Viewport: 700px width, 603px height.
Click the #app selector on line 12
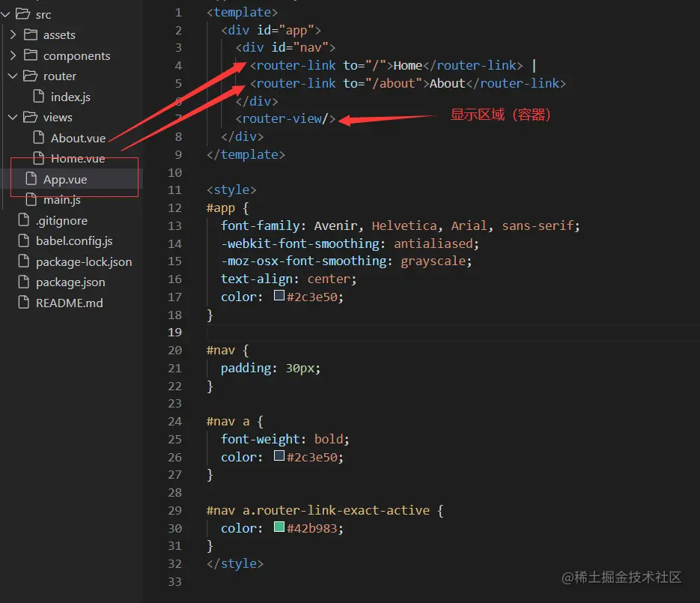click(221, 208)
